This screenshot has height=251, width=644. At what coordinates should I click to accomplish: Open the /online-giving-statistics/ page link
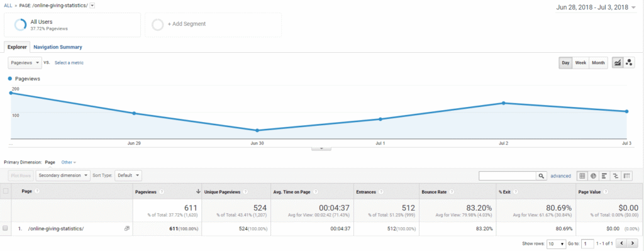click(56, 228)
